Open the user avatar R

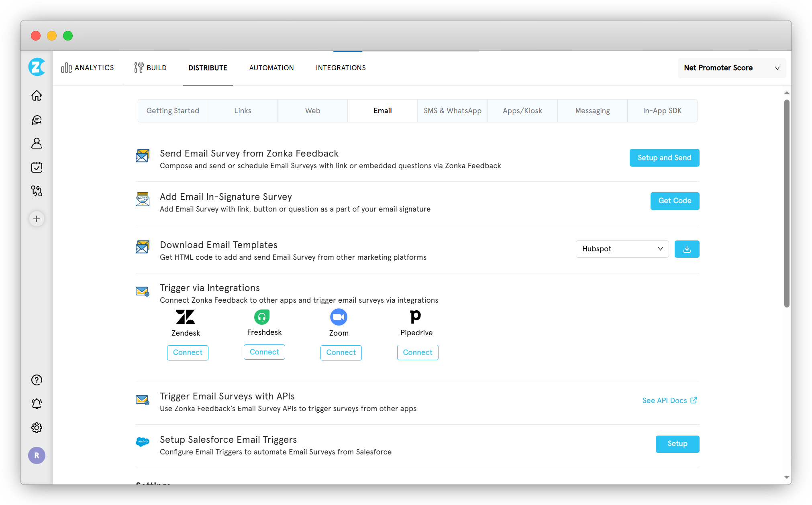[x=37, y=456]
